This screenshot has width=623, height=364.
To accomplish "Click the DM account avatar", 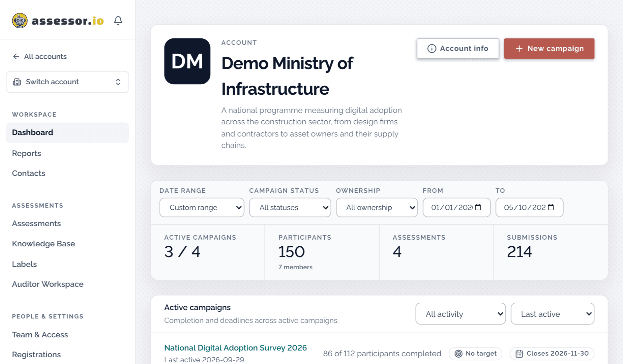I will tap(187, 61).
